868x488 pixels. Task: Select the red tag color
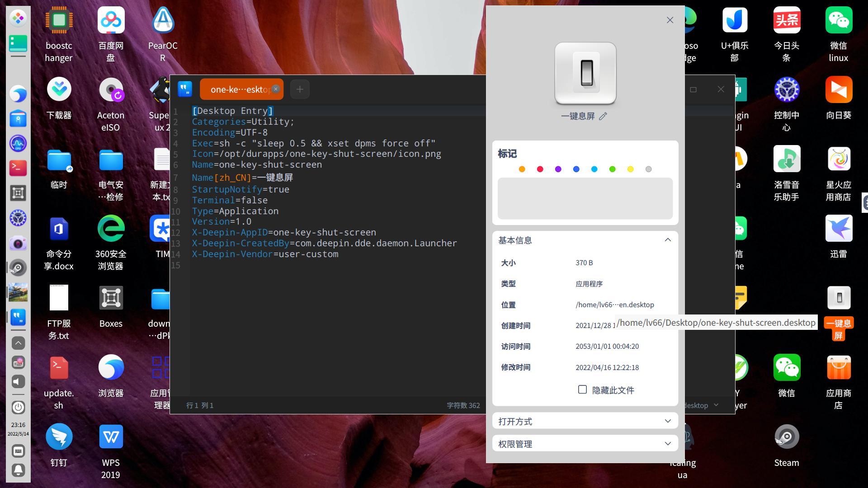click(540, 169)
